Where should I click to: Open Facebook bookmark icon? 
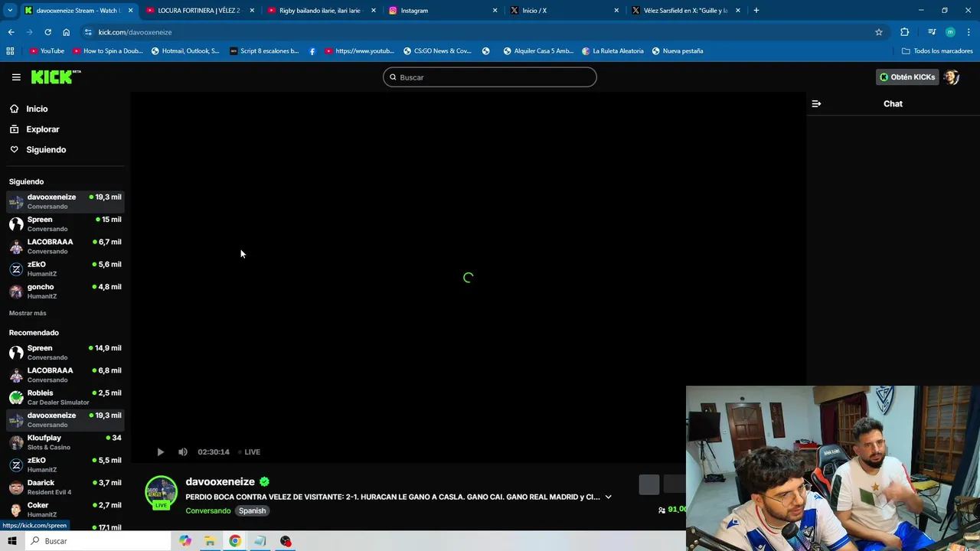(312, 51)
